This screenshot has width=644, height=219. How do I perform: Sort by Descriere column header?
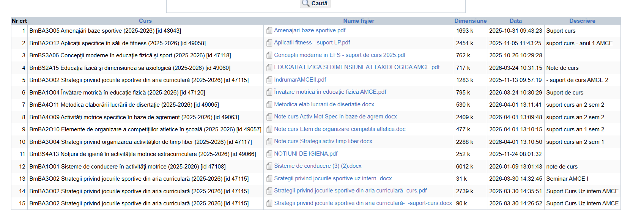(x=582, y=21)
